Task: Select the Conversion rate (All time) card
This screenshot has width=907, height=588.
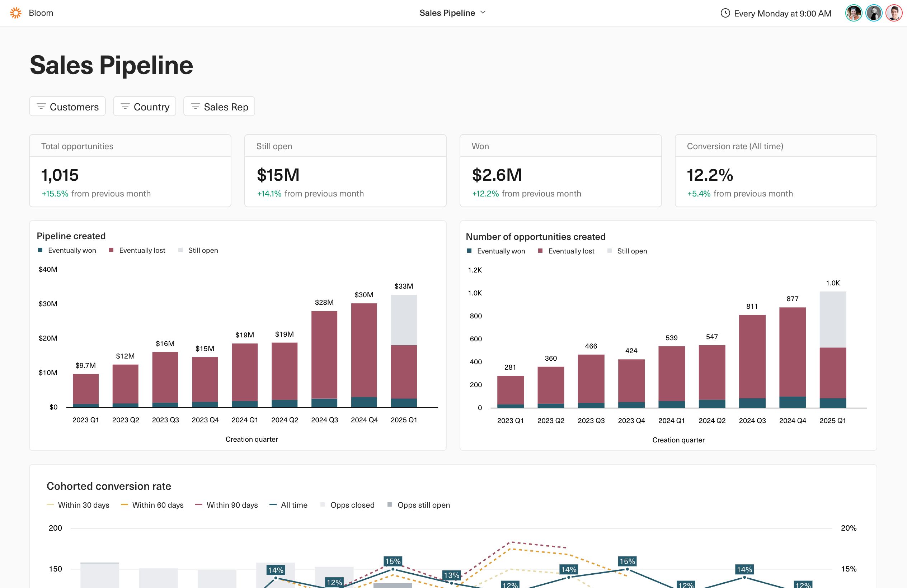Action: click(x=776, y=171)
